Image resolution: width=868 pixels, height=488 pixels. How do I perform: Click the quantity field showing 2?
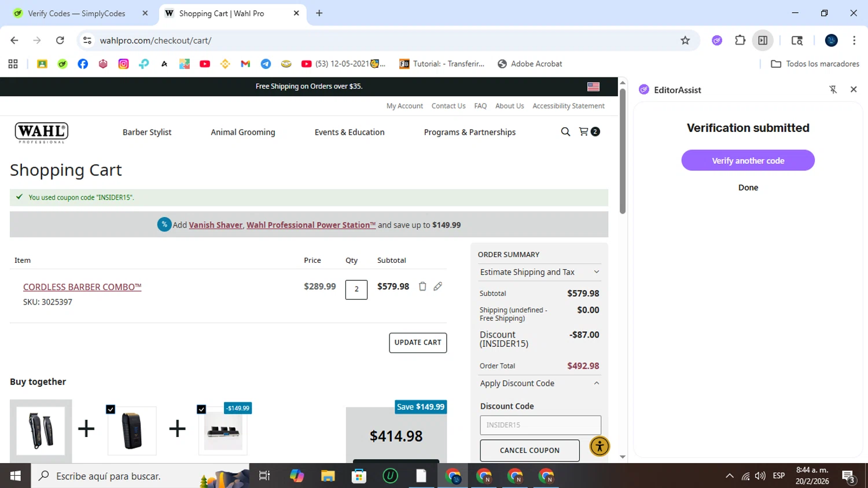(x=356, y=289)
